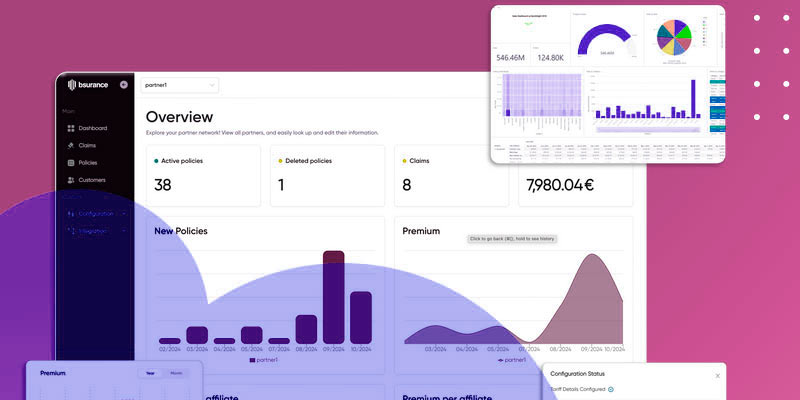
Task: Click the Overview page heading
Action: 179,117
